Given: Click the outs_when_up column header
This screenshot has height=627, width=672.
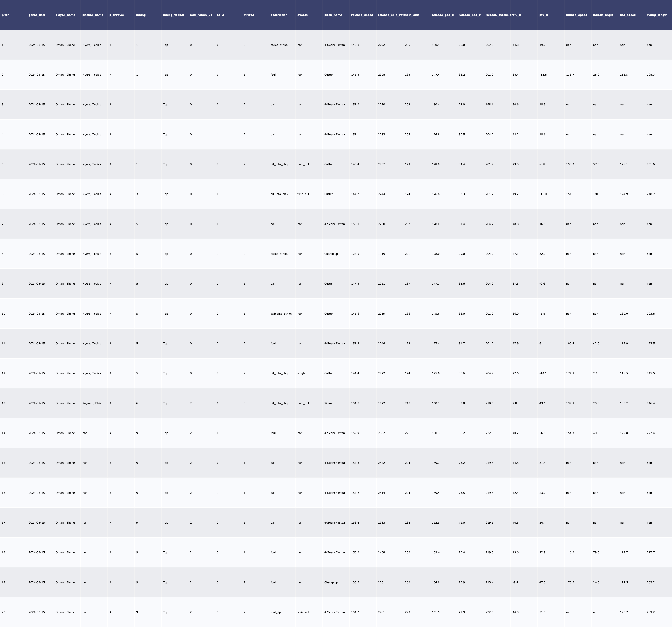Looking at the screenshot, I should pyautogui.click(x=201, y=15).
